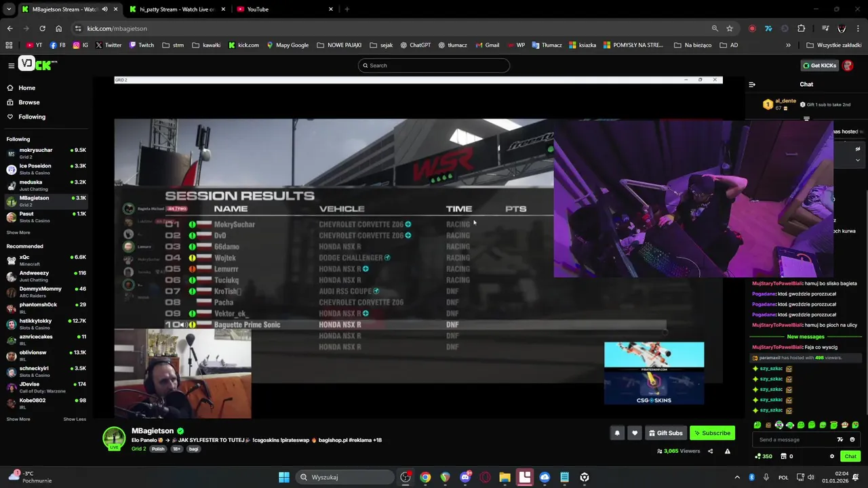
Task: Open MBagietson streamer avatar
Action: (114, 438)
